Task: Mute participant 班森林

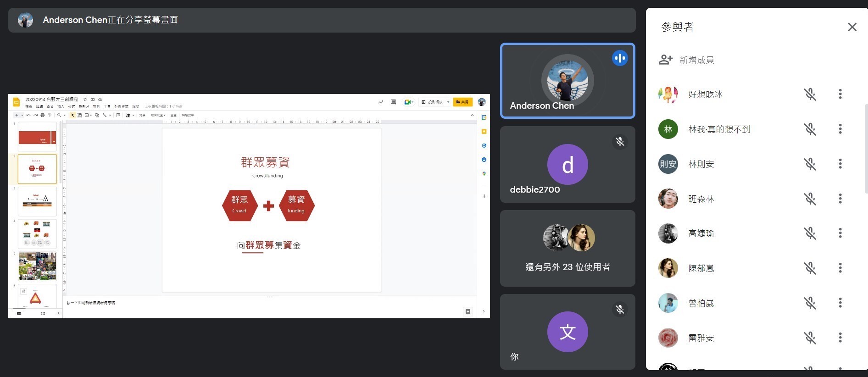Action: coord(810,199)
